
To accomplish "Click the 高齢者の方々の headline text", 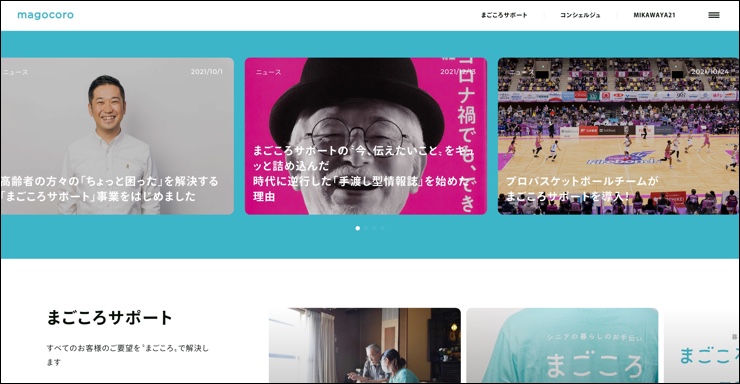I will click(109, 189).
